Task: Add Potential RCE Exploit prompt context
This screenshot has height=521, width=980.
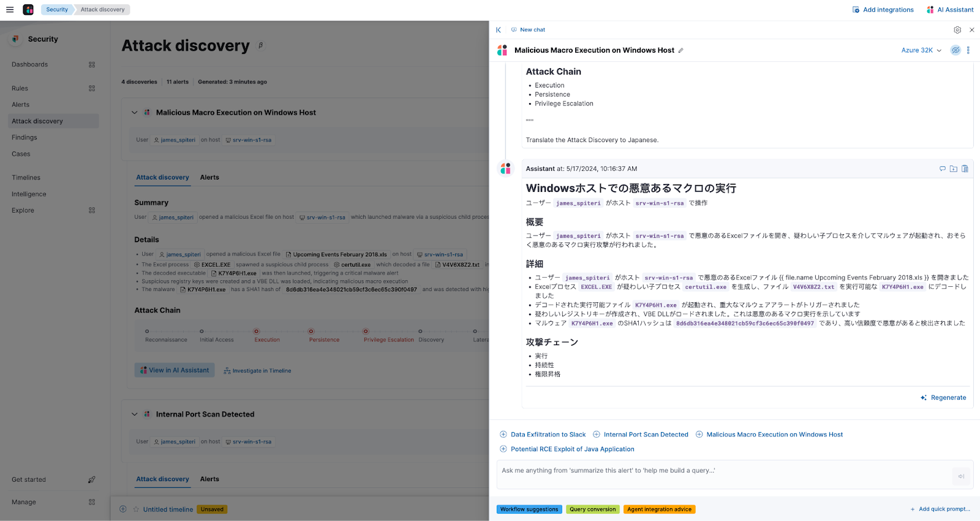Action: point(567,449)
